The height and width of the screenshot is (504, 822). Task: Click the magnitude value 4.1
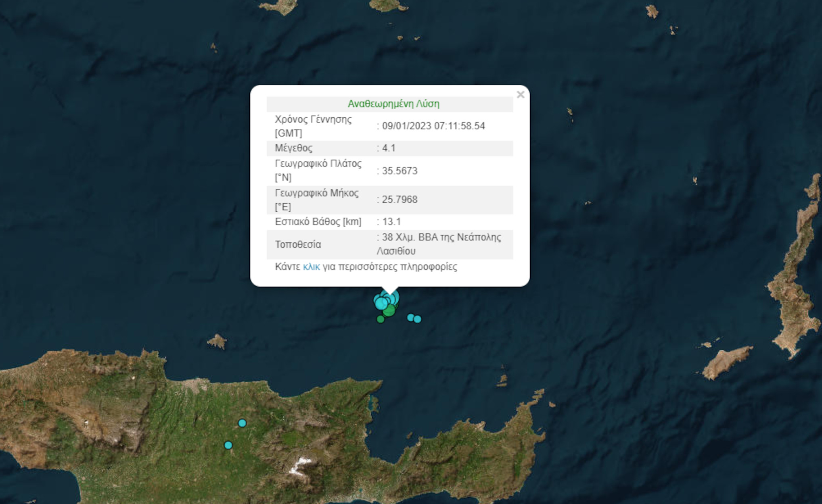[389, 148]
